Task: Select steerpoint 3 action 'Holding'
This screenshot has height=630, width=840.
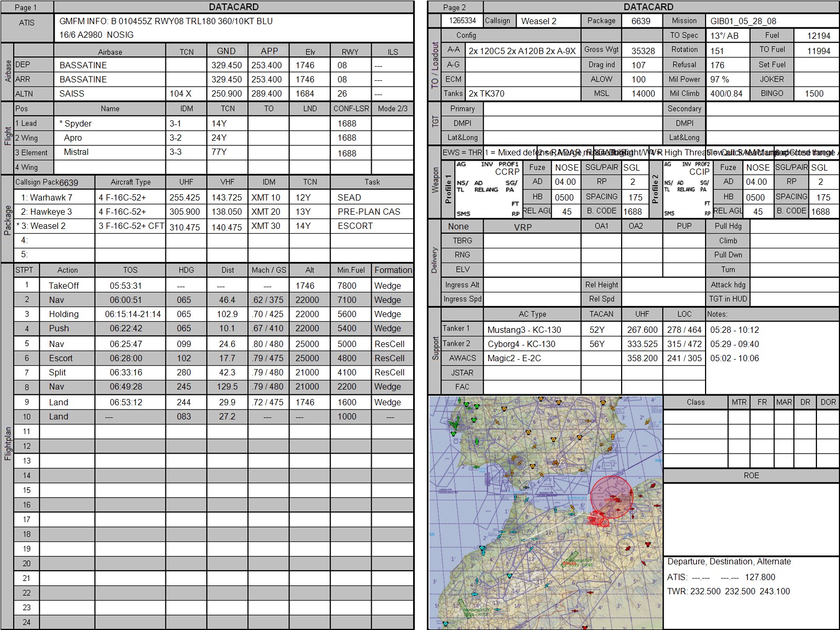Action: [64, 314]
